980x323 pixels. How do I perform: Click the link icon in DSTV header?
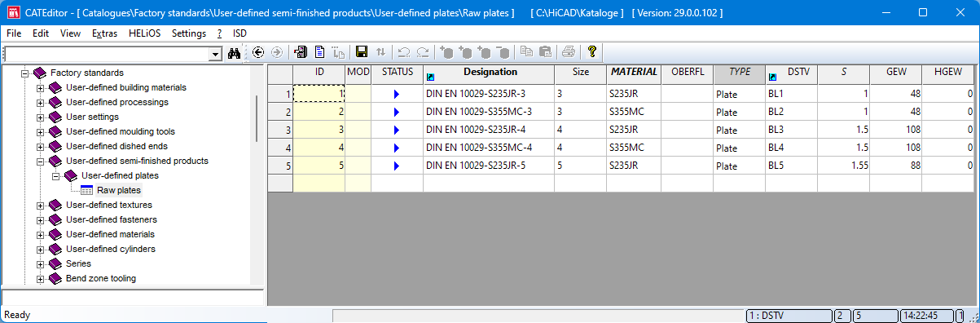773,77
